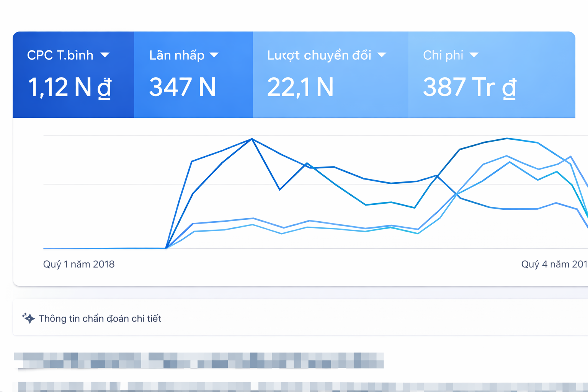Select the Lượt chuyển đổi scorecard tile
The width and height of the screenshot is (588, 392).
[x=330, y=75]
